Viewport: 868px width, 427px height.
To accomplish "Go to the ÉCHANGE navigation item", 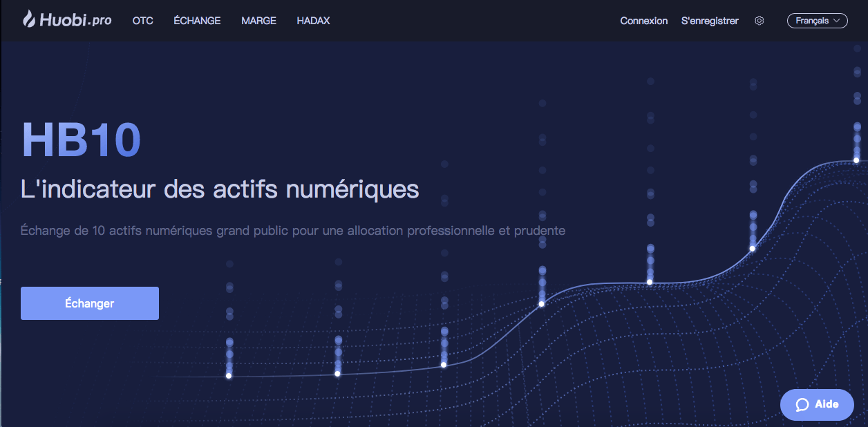I will pos(197,21).
